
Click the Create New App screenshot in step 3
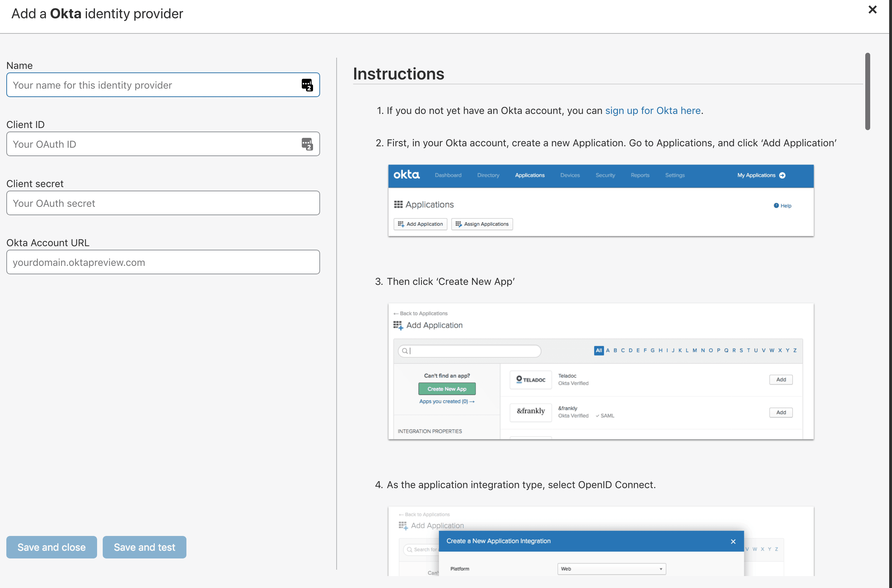[x=601, y=371]
